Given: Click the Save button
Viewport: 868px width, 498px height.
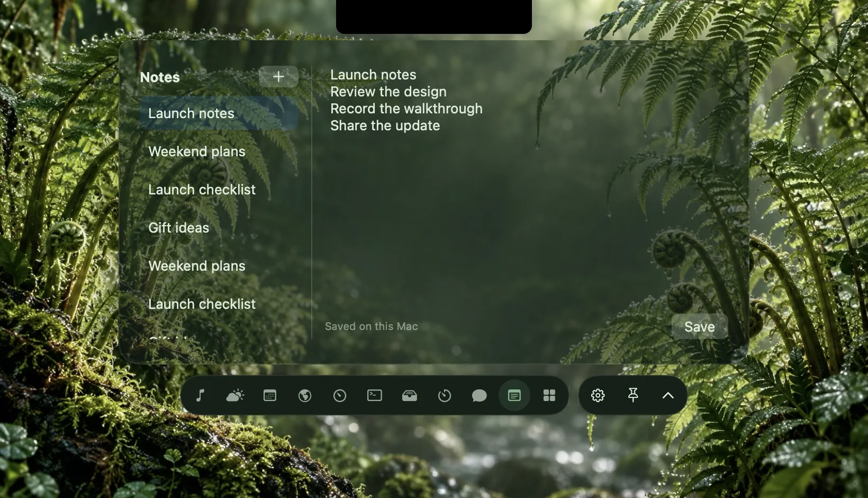Looking at the screenshot, I should point(700,327).
